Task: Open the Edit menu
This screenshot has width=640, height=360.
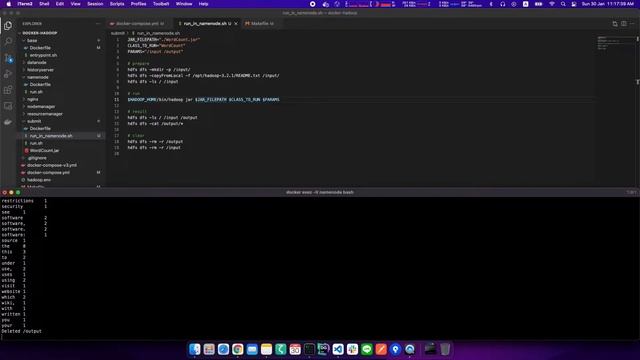Action: point(60,4)
